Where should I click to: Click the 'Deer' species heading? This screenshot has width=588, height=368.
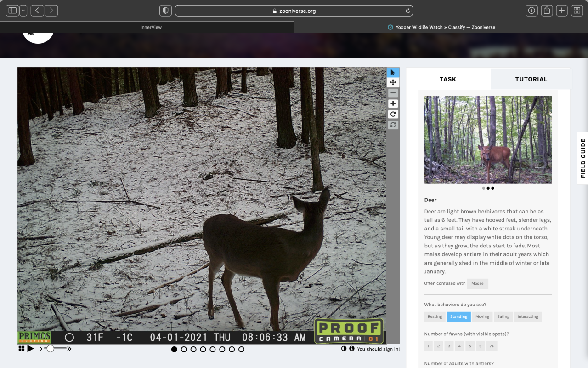(x=430, y=200)
